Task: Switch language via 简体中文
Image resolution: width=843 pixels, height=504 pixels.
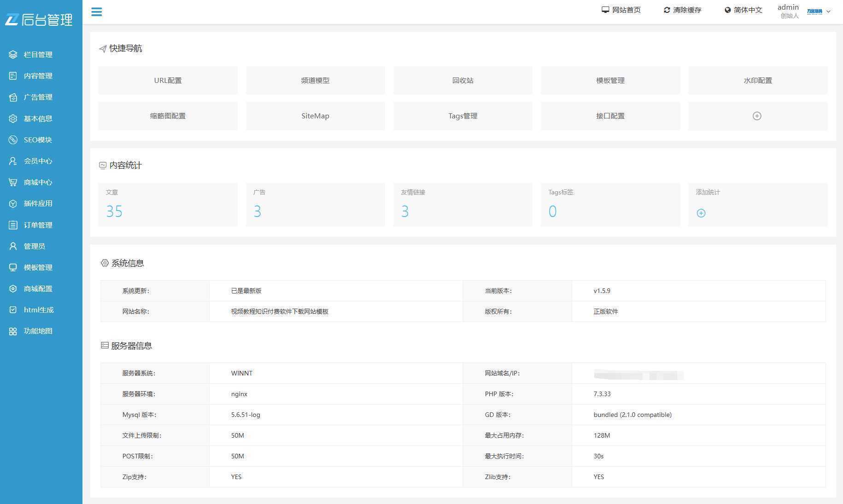Action: [x=748, y=10]
